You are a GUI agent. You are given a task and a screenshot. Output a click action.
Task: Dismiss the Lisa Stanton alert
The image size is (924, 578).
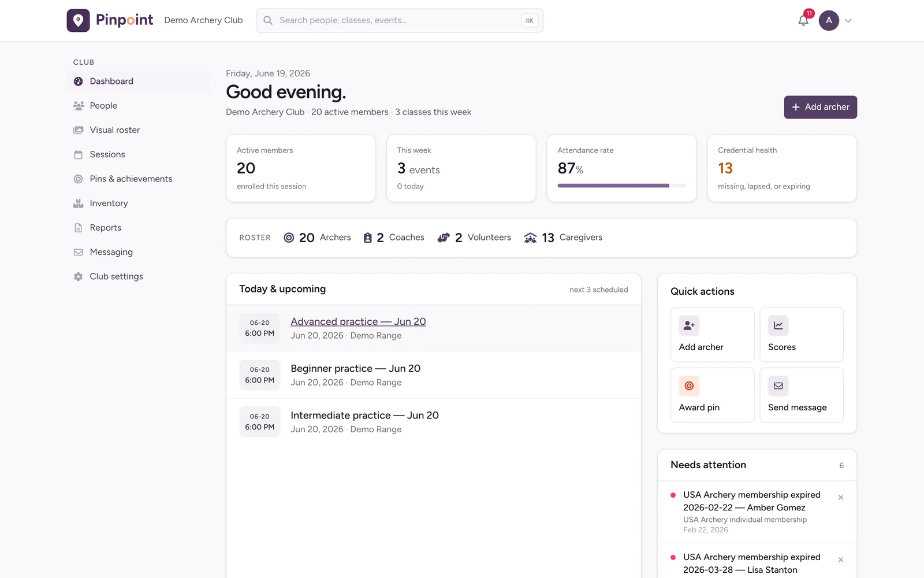click(x=841, y=560)
